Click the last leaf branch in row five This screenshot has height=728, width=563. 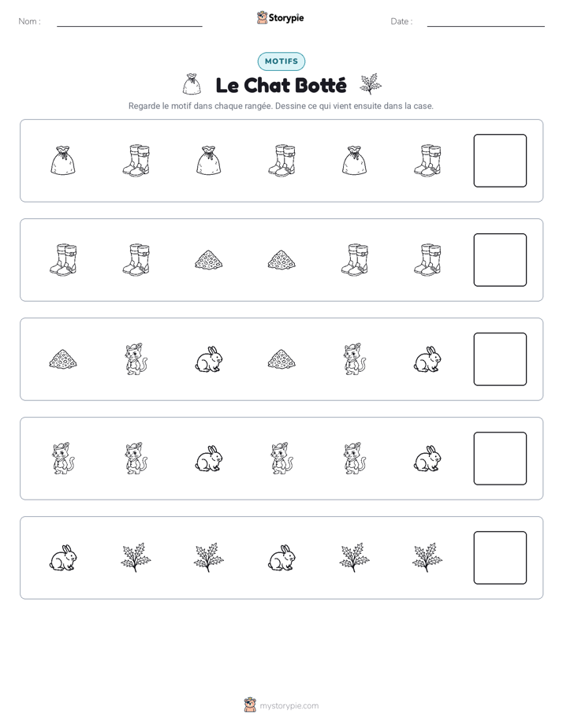point(427,558)
